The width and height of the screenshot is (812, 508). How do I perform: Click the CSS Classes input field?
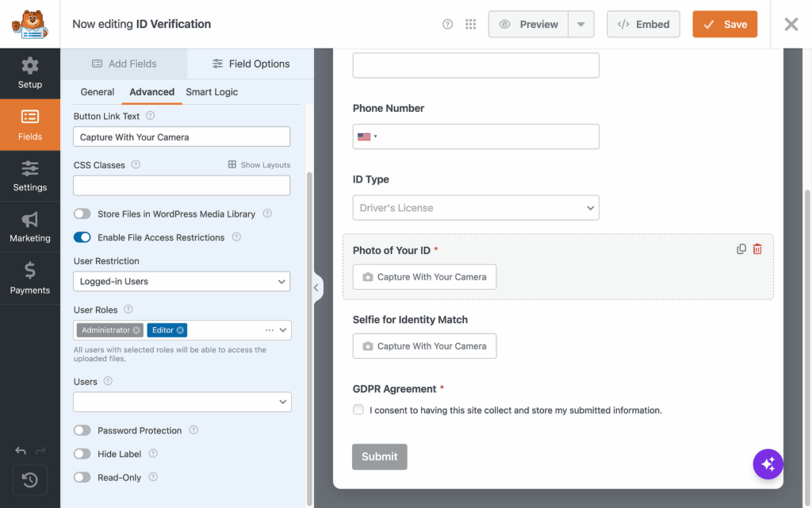point(182,186)
